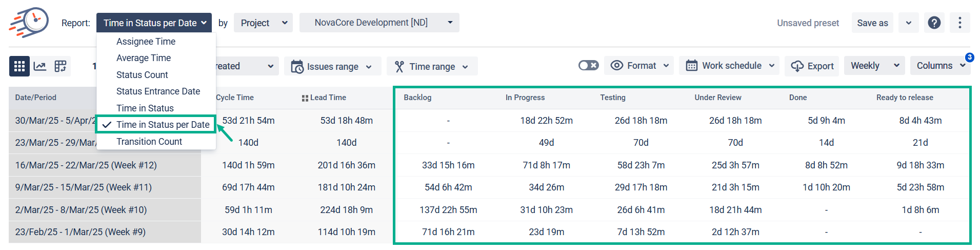Choose Transition Count report option
Screen dimensions: 980x250
tap(149, 142)
